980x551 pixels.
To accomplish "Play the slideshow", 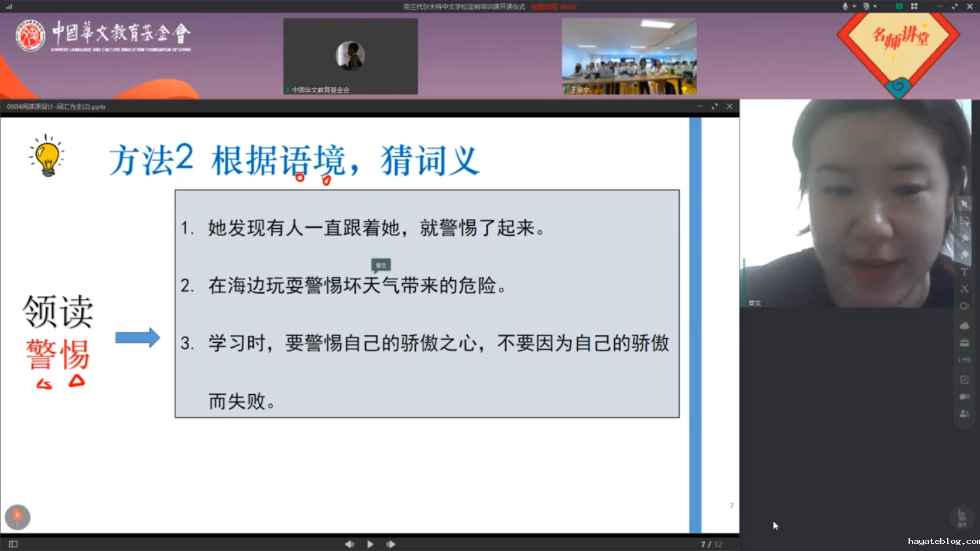I will click(370, 544).
